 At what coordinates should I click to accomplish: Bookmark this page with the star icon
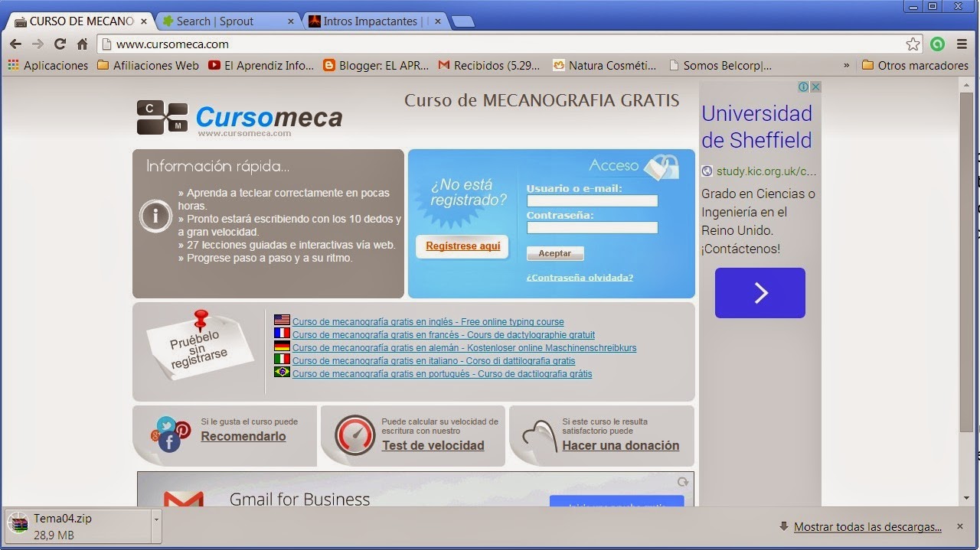click(x=913, y=44)
